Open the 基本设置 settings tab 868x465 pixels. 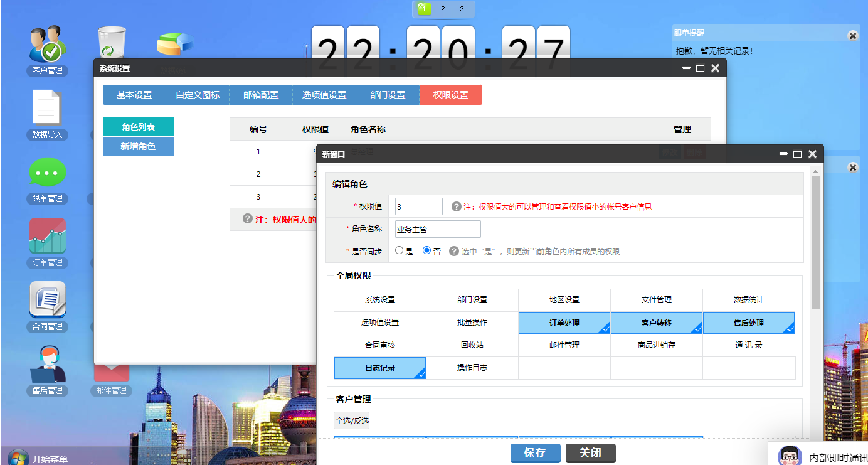134,94
